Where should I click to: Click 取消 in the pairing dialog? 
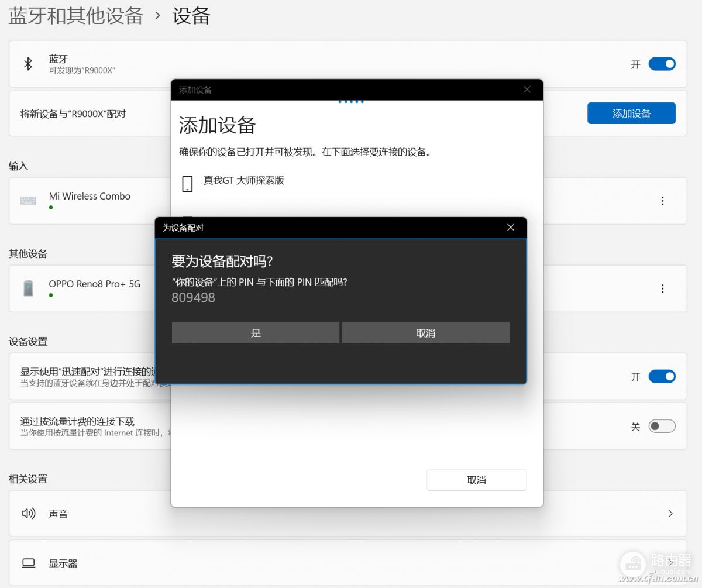click(426, 333)
